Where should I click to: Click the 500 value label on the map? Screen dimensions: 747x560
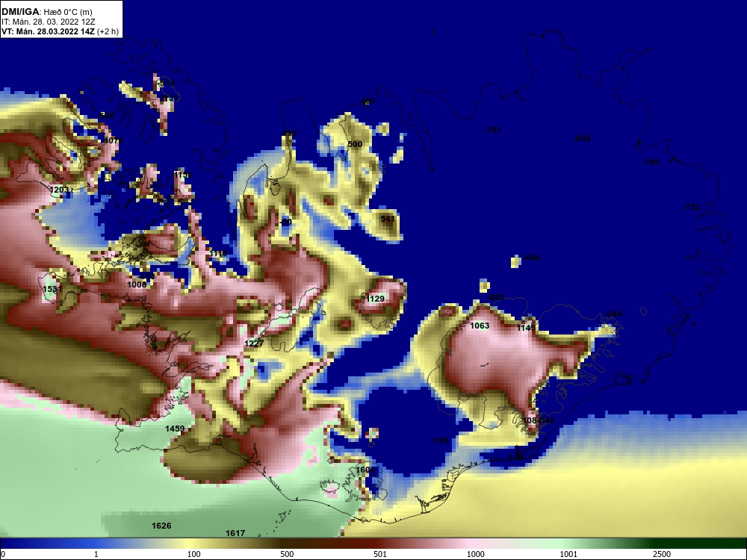coord(355,144)
